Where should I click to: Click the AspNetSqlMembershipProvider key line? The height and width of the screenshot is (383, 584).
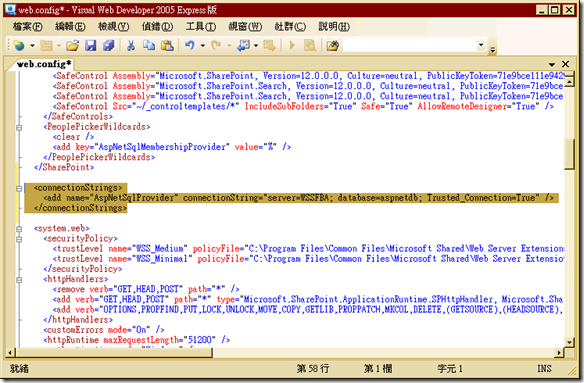171,147
